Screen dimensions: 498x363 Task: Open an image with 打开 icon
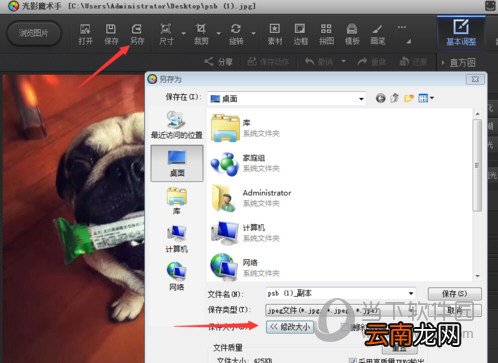[x=85, y=34]
